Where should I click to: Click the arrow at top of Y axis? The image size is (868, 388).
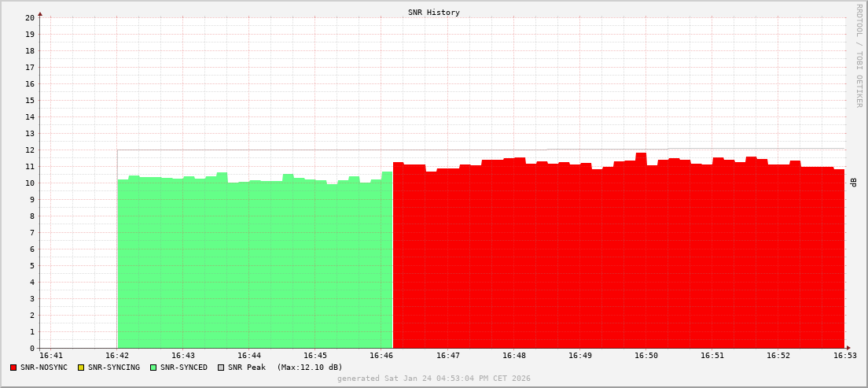click(x=40, y=13)
